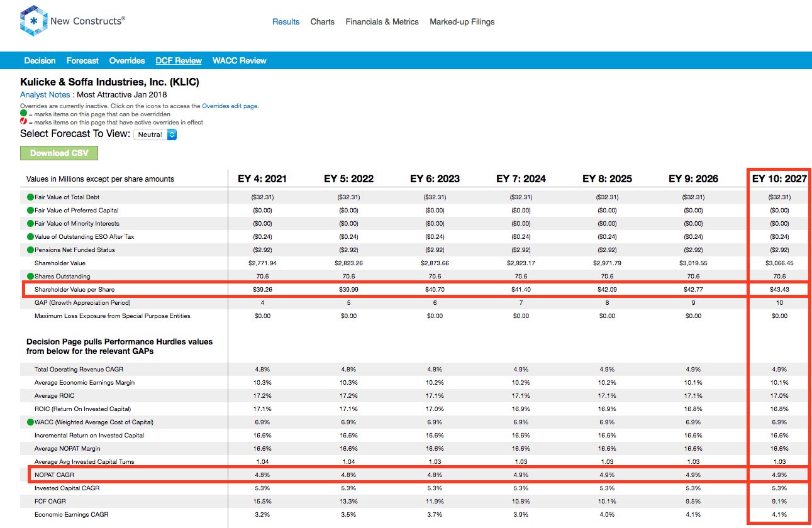Screen dimensions: 812x528
Task: Open the Decision tab
Action: pyautogui.click(x=40, y=61)
